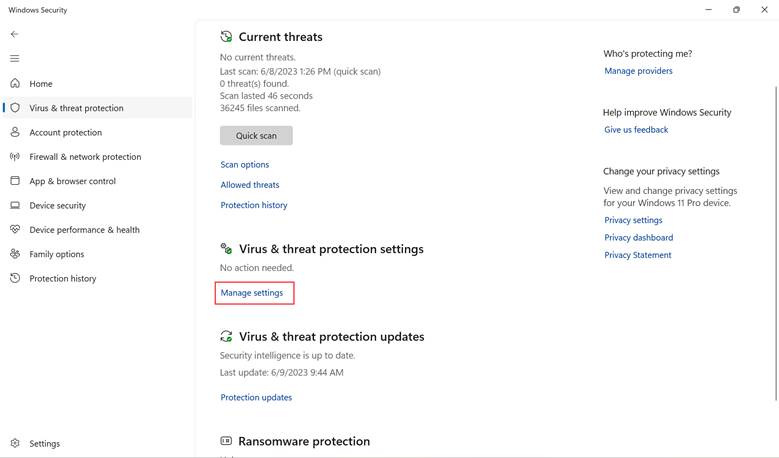Open Manage providers link

(638, 71)
